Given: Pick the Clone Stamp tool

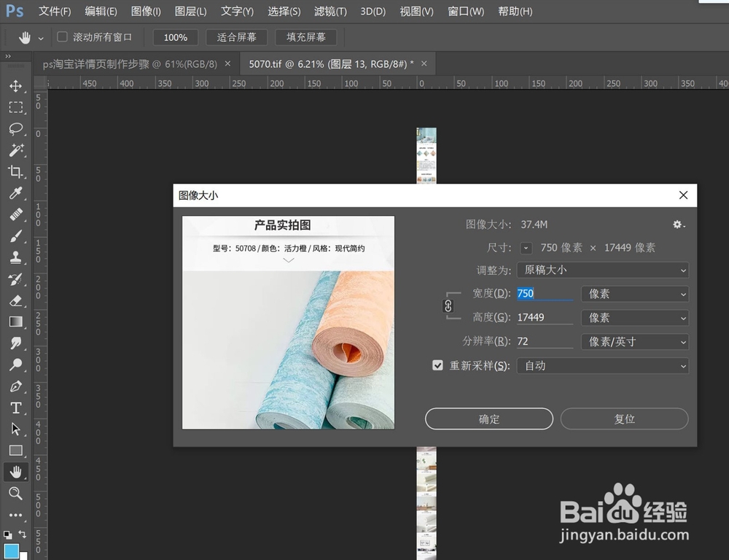Looking at the screenshot, I should pyautogui.click(x=16, y=258).
